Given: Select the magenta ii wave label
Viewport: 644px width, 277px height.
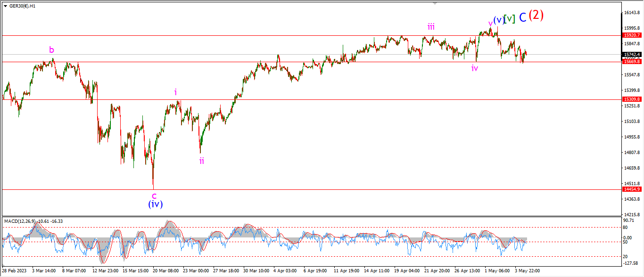Looking at the screenshot, I should click(x=201, y=161).
